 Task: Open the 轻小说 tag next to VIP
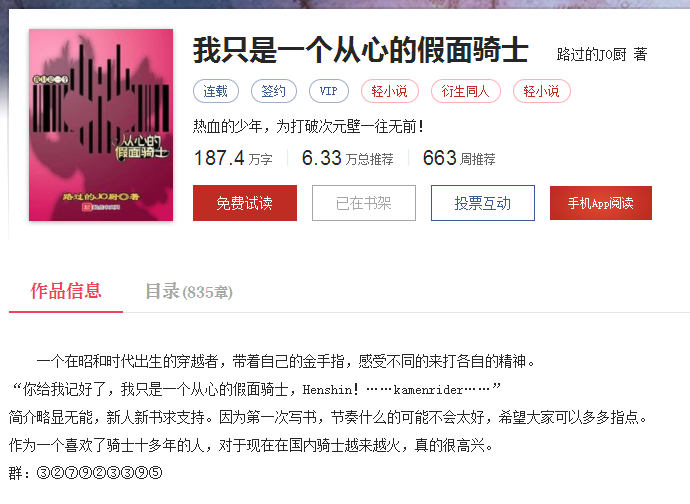(x=389, y=91)
